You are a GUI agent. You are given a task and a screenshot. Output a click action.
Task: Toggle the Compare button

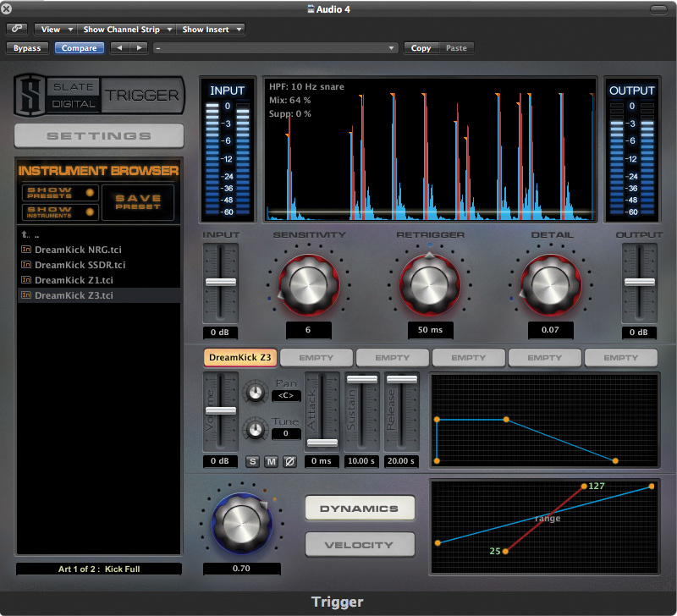[79, 48]
